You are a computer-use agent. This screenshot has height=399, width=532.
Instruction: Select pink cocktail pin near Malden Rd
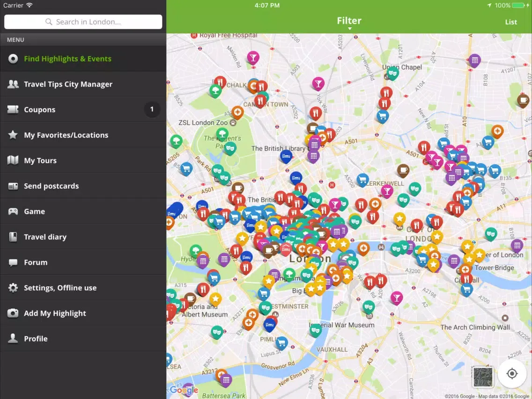pos(253,58)
